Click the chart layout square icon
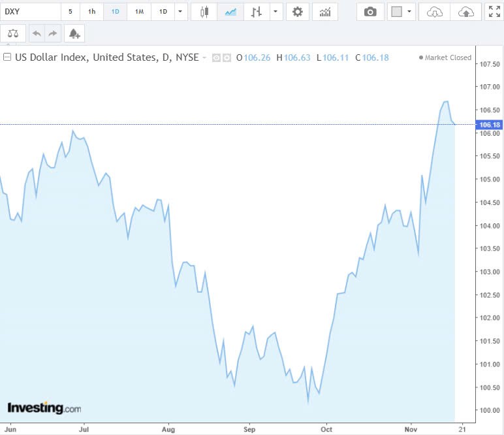The image size is (504, 435). tap(396, 12)
